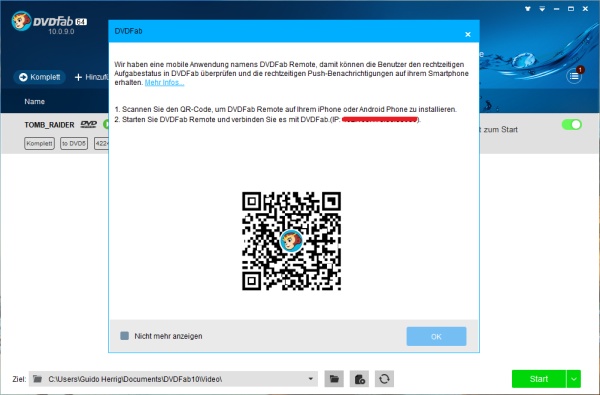Browse for output folder icon
Viewport: 600px width, 395px height.
[334, 379]
